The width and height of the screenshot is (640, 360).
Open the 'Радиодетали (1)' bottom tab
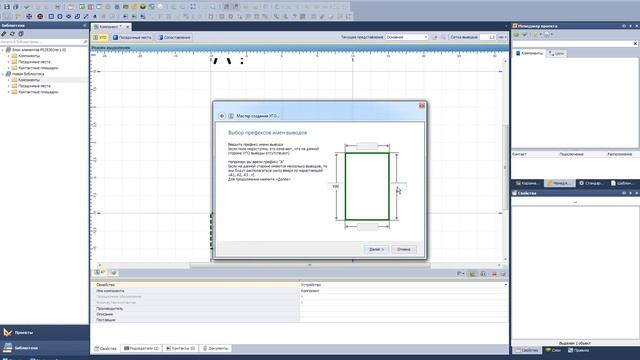coord(141,348)
